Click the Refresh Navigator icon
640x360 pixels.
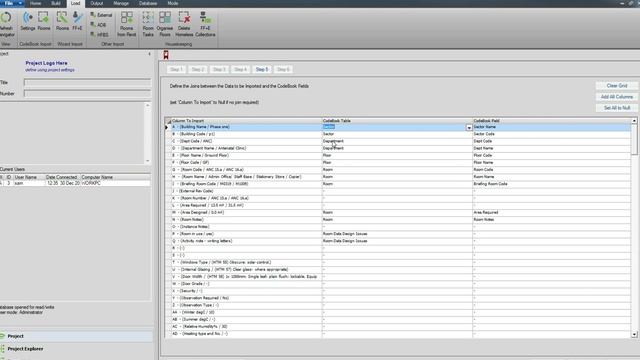[x=6, y=18]
